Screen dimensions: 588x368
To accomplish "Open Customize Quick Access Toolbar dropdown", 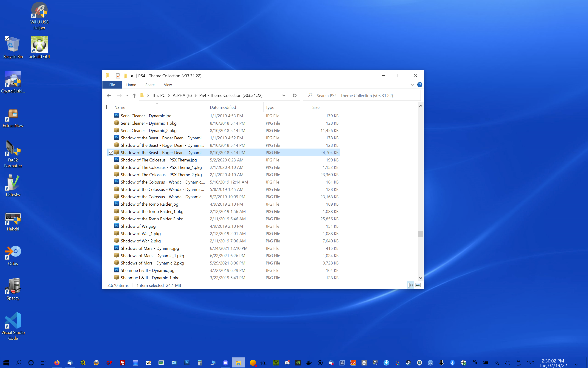I will pos(132,76).
